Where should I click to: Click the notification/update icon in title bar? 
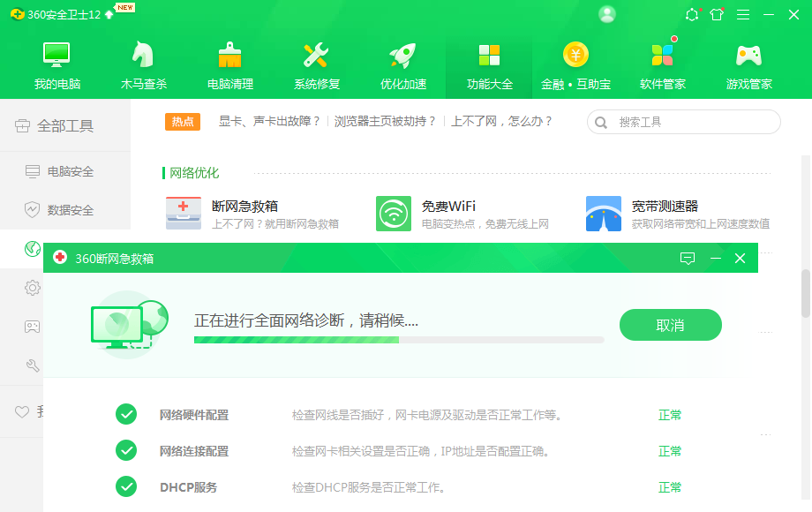point(692,14)
